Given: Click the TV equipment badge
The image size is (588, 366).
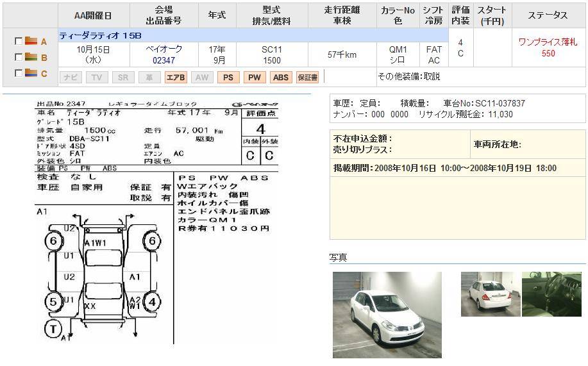Looking at the screenshot, I should [x=97, y=78].
